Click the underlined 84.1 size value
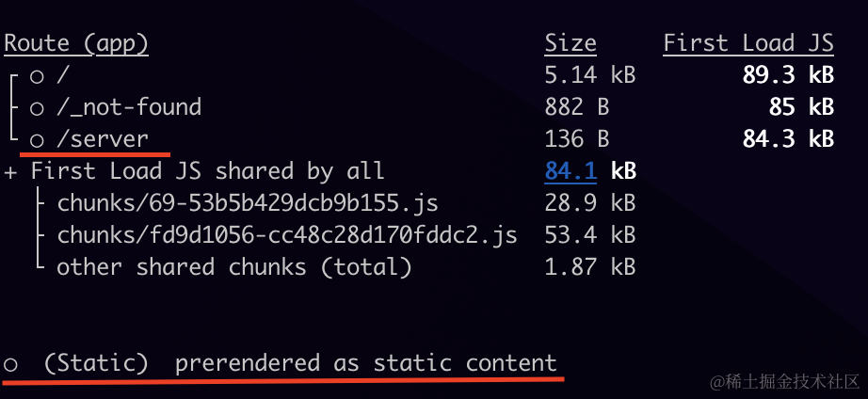The width and height of the screenshot is (868, 399). (x=571, y=171)
